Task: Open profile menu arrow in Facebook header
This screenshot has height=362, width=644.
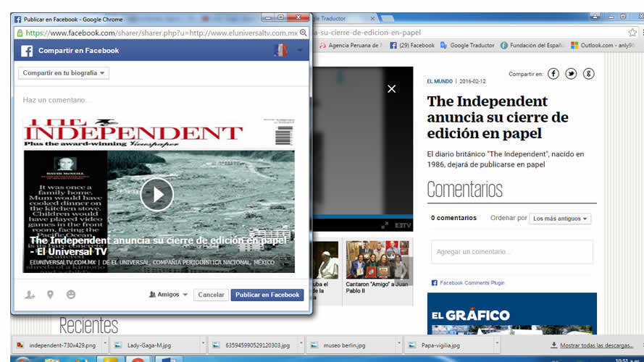Action: [x=300, y=51]
